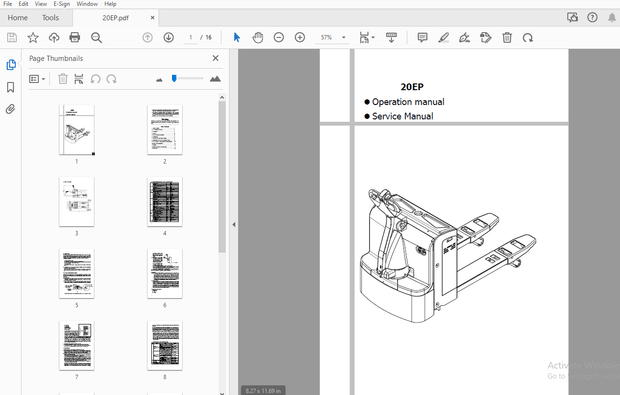620x395 pixels.
Task: Click the Stamp tool icon
Action: pyautogui.click(x=486, y=38)
